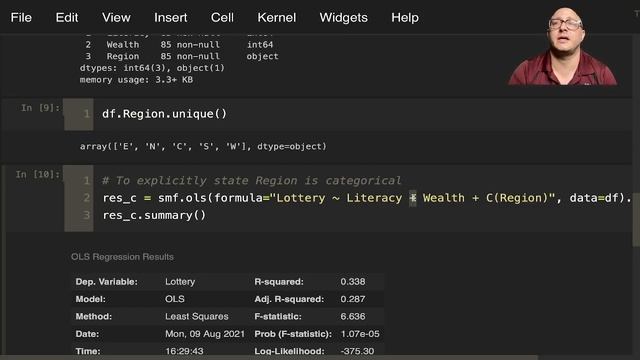The width and height of the screenshot is (640, 360).
Task: Open the File menu
Action: [21, 18]
